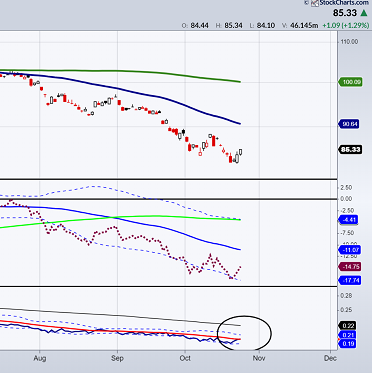Click the Sep date axis label
Screen dimensions: 372x373
pos(117,359)
